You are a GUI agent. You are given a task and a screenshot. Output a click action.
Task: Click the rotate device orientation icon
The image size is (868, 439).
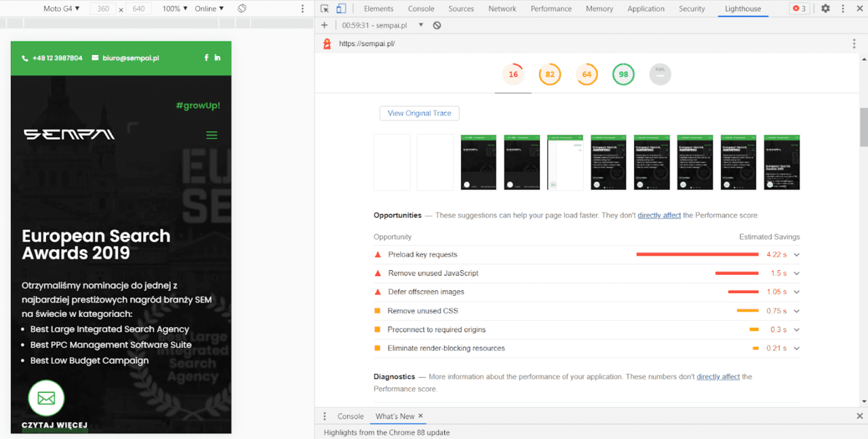[x=242, y=9]
